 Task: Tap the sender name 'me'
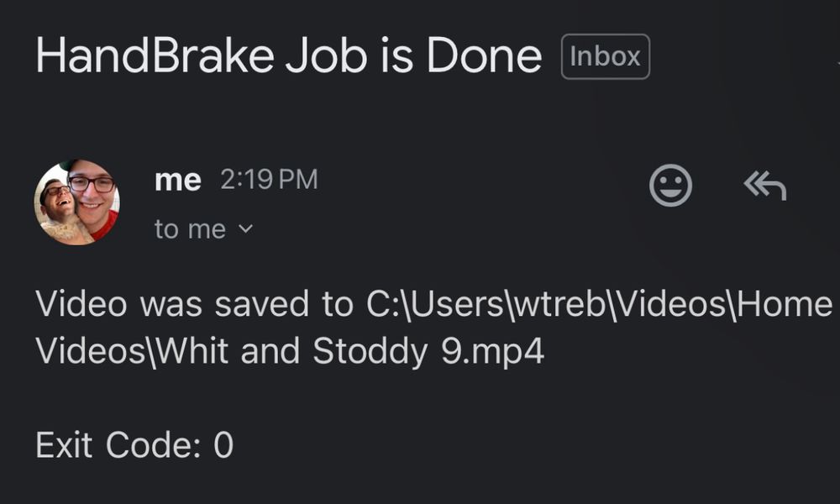tap(176, 178)
